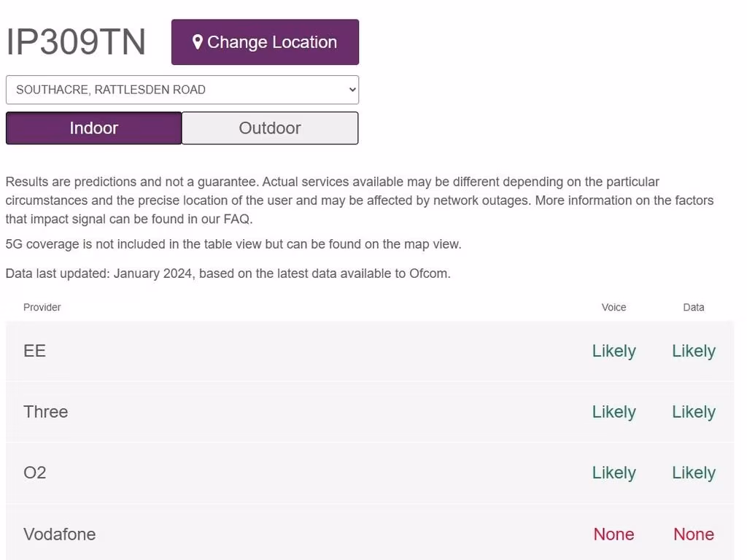747x560 pixels.
Task: Open the SOUTHACRE, RATTLESDEN ROAD address dropdown
Action: [182, 90]
